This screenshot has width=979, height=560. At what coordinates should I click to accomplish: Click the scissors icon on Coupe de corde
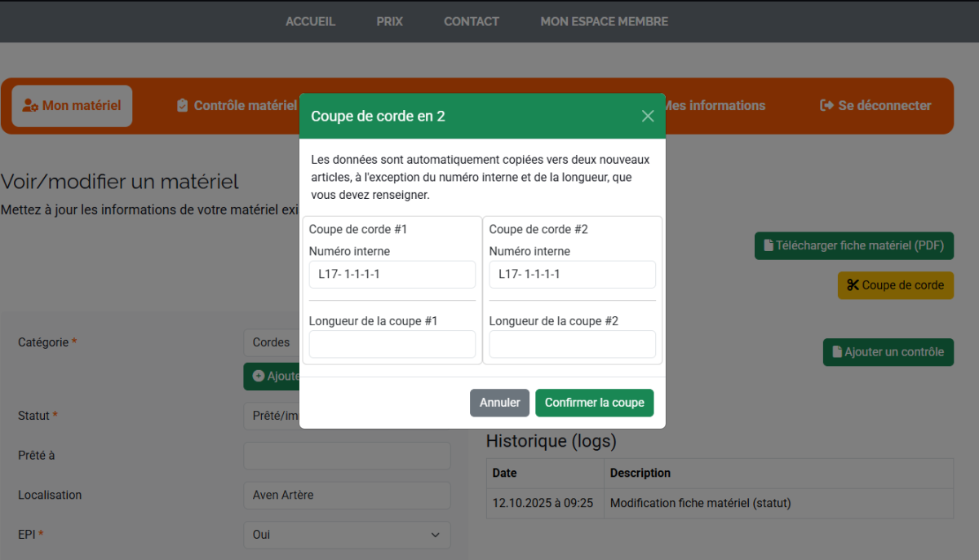click(853, 285)
